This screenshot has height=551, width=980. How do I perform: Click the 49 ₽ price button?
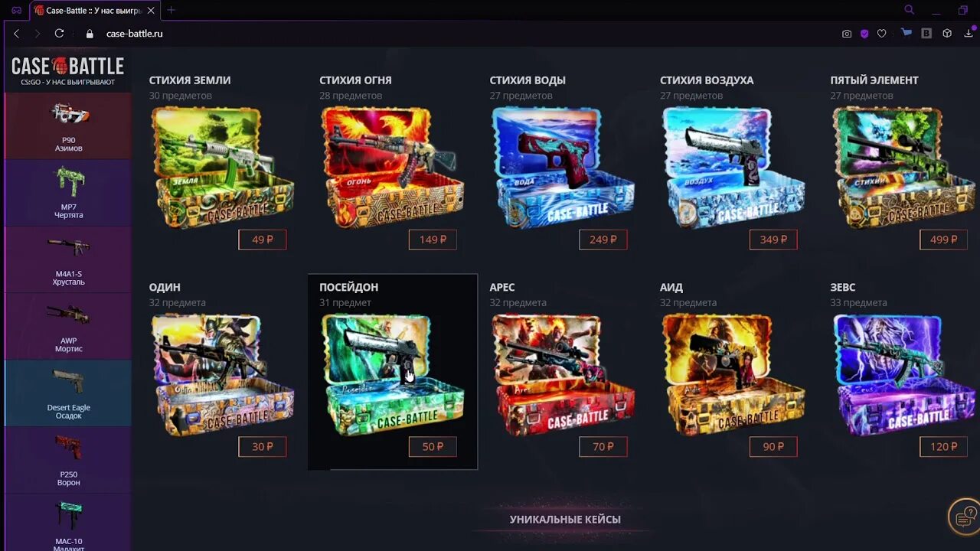[263, 240]
